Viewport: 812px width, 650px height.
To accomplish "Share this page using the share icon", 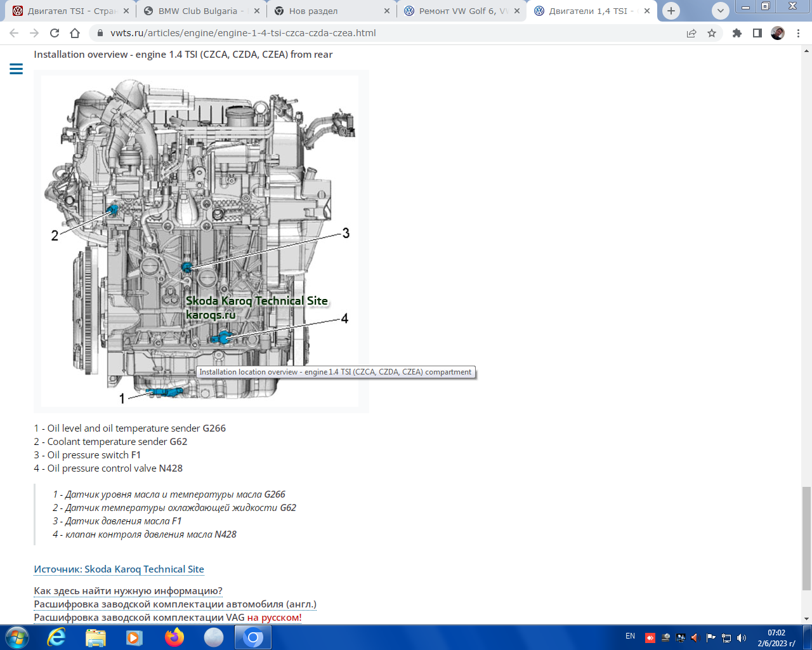I will (x=691, y=33).
